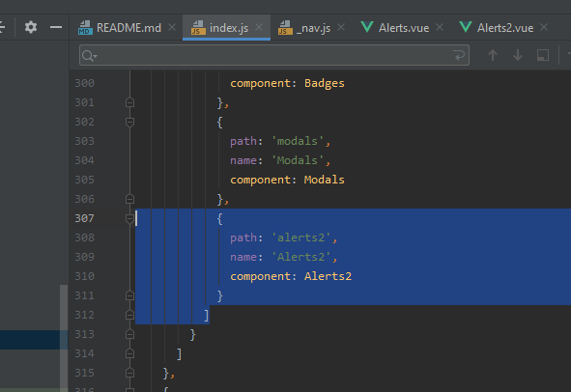Click 'Badges' component on line 300
Image resolution: width=571 pixels, height=392 pixels.
click(x=324, y=83)
